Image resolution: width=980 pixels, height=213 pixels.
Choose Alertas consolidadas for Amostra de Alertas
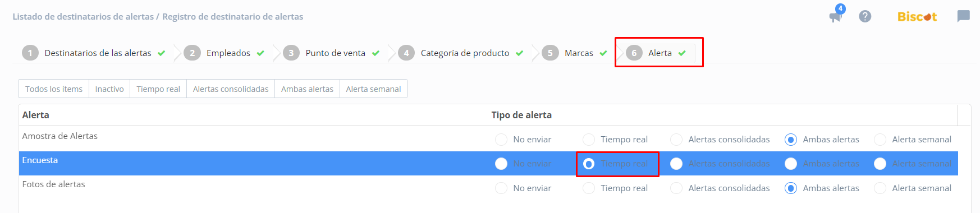(676, 140)
